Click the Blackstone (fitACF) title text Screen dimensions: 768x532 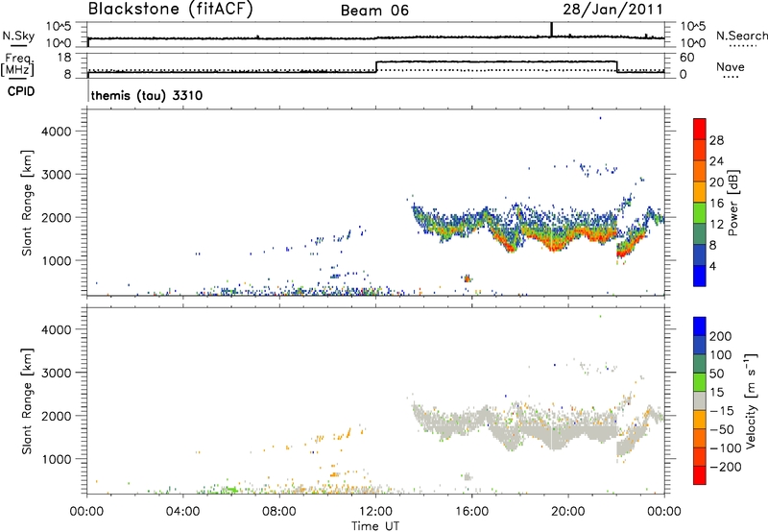[170, 9]
